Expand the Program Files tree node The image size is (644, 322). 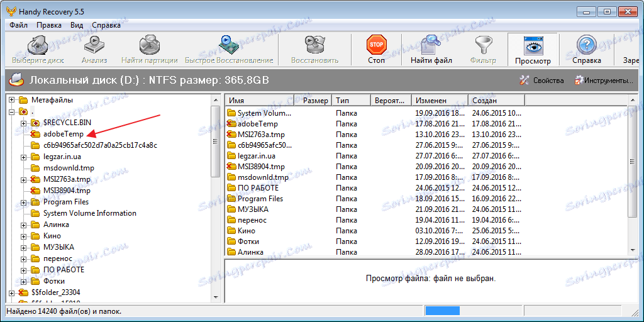click(x=23, y=202)
